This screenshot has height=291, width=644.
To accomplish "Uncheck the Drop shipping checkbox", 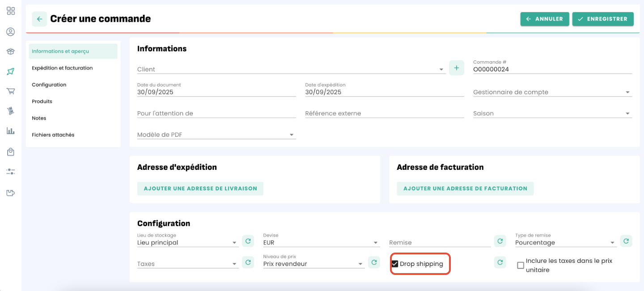I will (395, 264).
